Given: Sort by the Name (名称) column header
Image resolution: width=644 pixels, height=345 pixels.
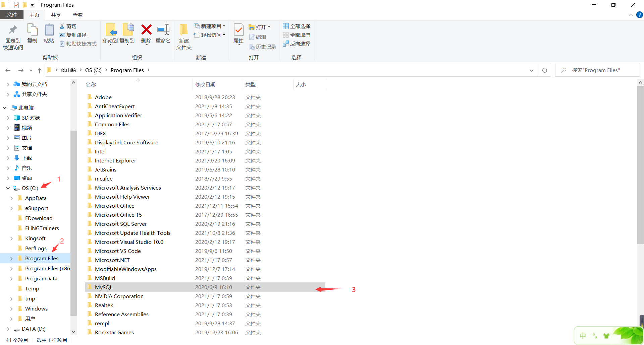Looking at the screenshot, I should pyautogui.click(x=139, y=84).
